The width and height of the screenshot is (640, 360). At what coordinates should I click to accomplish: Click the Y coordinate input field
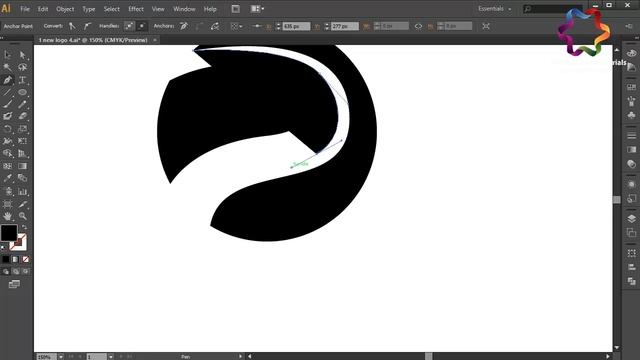point(345,26)
